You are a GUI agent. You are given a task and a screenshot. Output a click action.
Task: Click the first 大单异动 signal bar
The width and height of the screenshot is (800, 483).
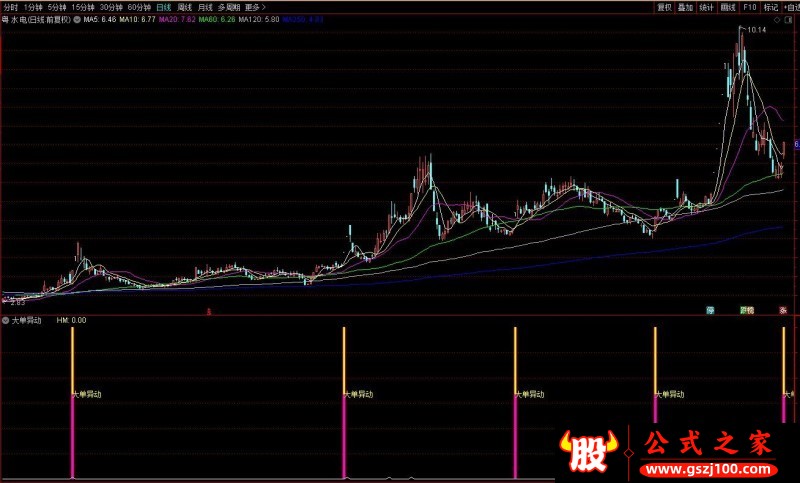(x=72, y=403)
